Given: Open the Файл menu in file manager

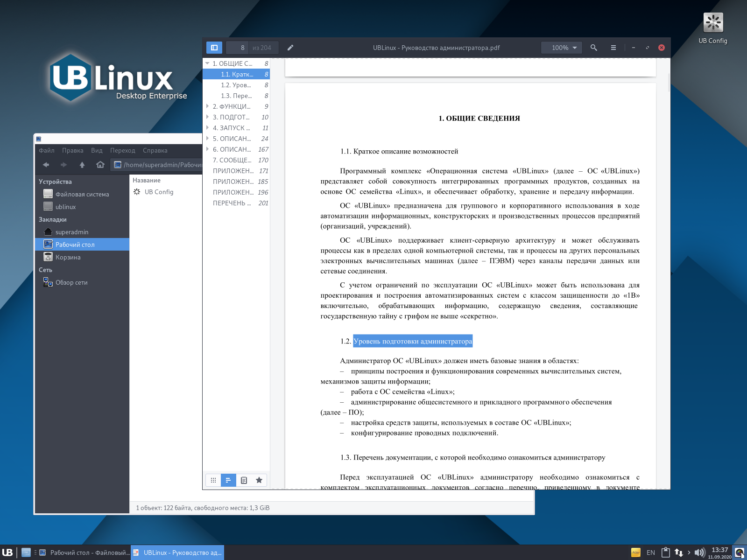Looking at the screenshot, I should click(x=47, y=150).
